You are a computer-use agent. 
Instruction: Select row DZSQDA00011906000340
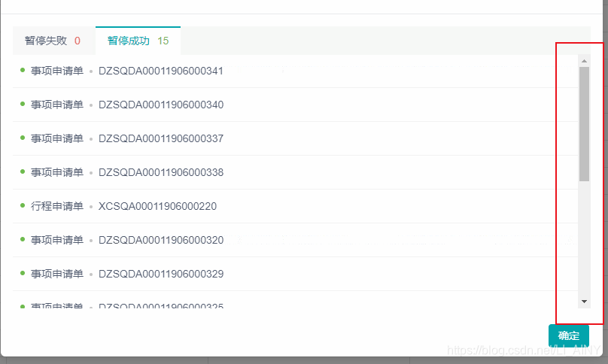pyautogui.click(x=295, y=105)
